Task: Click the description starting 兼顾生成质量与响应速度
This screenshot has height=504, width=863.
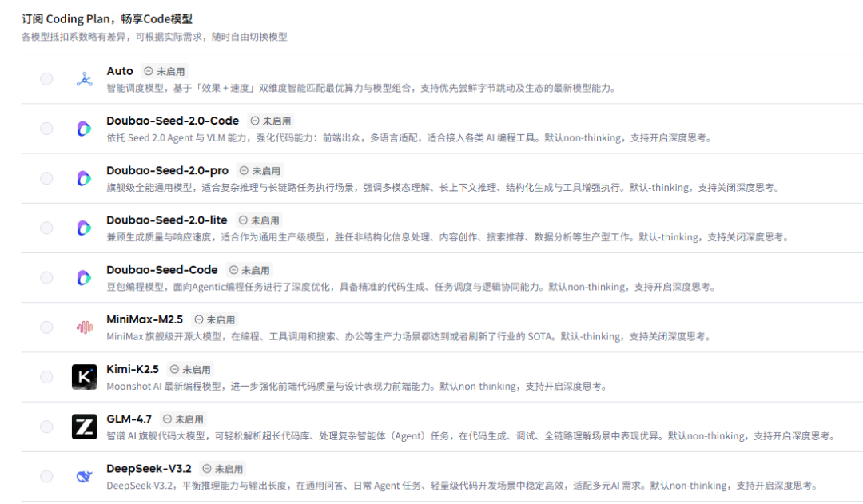Action: (x=448, y=237)
